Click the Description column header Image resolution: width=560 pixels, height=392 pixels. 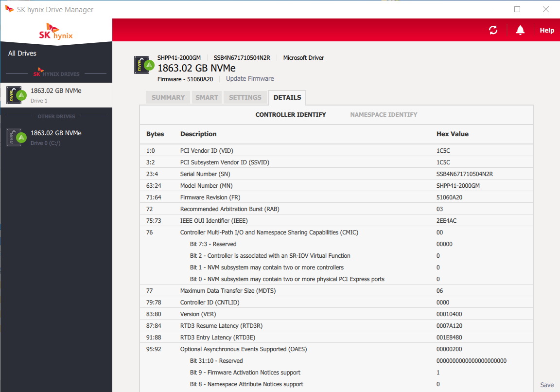click(198, 134)
